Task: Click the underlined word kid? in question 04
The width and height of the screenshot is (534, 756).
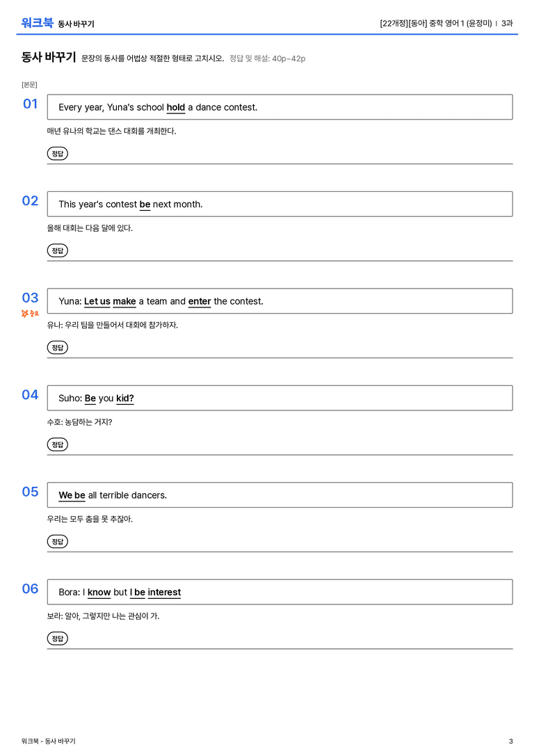Action: click(125, 399)
